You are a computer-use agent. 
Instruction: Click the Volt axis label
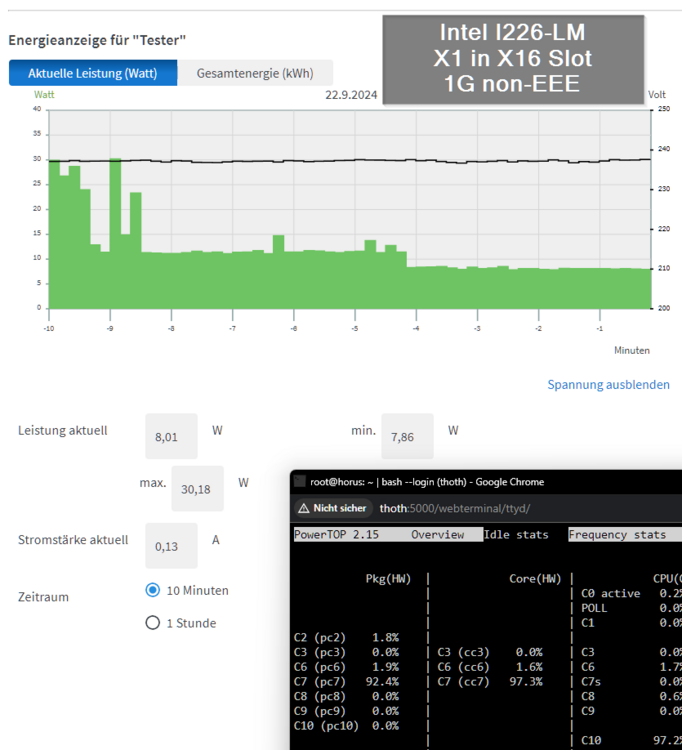coord(657,95)
